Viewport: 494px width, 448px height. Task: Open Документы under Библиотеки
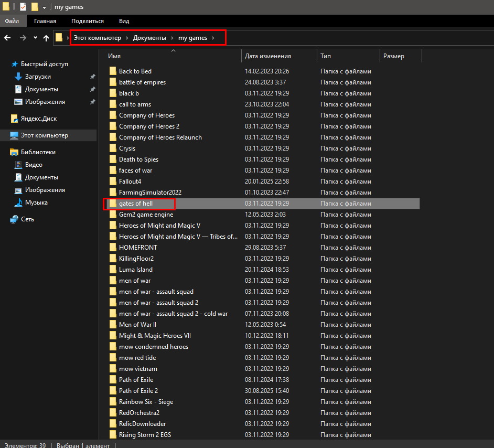click(x=41, y=177)
